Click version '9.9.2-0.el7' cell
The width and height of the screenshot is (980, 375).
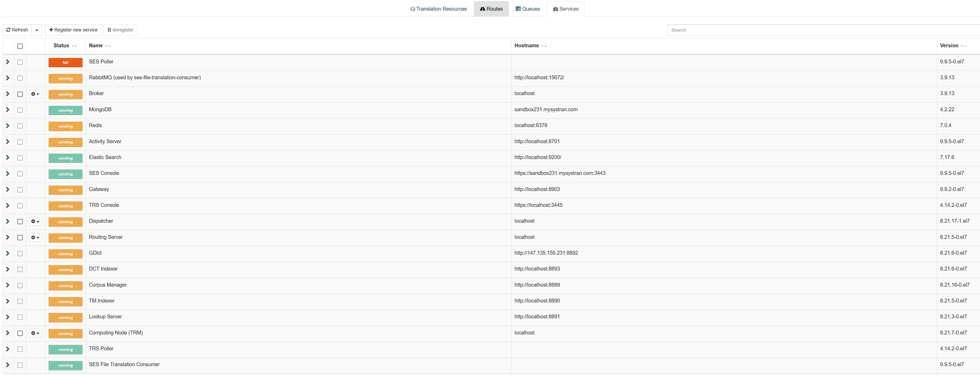952,189
